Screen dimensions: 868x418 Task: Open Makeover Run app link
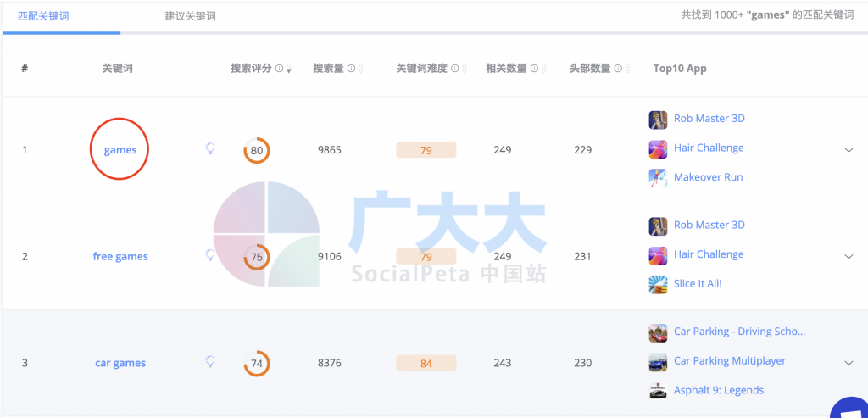[x=708, y=177]
